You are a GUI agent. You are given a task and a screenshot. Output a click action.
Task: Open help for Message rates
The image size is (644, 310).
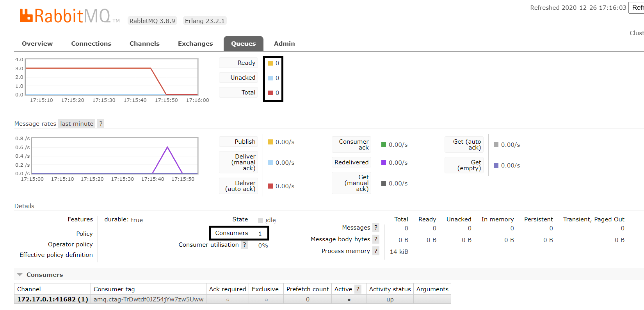click(101, 123)
